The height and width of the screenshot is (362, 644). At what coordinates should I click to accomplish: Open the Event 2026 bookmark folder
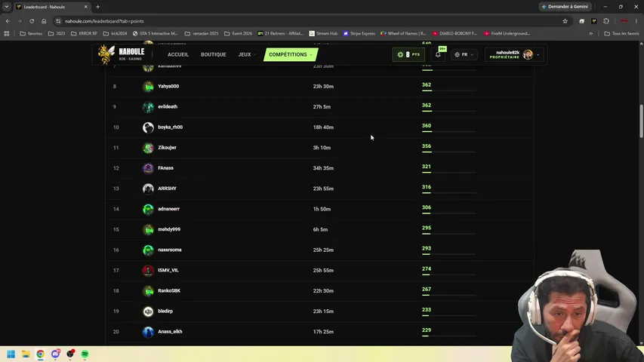[239, 33]
